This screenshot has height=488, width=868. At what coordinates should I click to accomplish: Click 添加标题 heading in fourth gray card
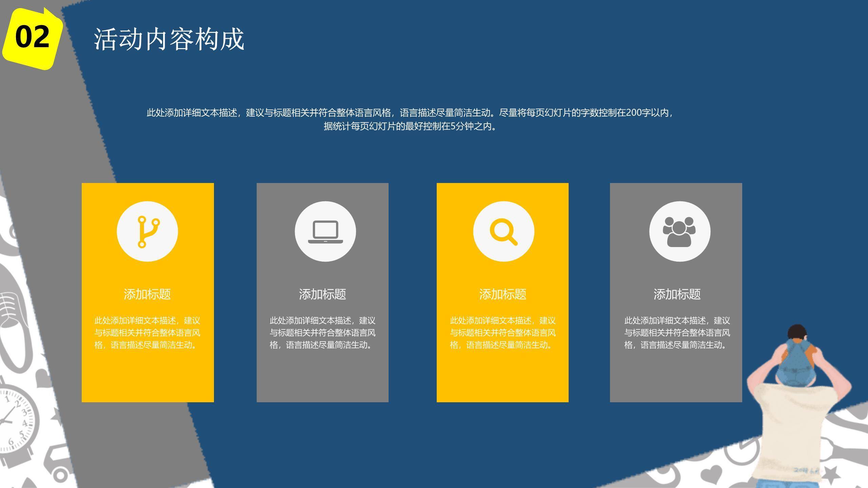pos(677,294)
